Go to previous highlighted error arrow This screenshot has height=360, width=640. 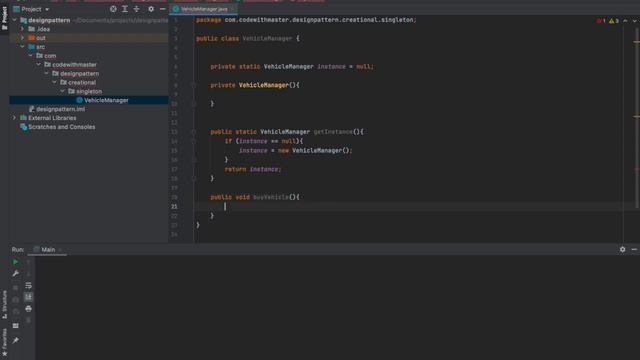[625, 21]
